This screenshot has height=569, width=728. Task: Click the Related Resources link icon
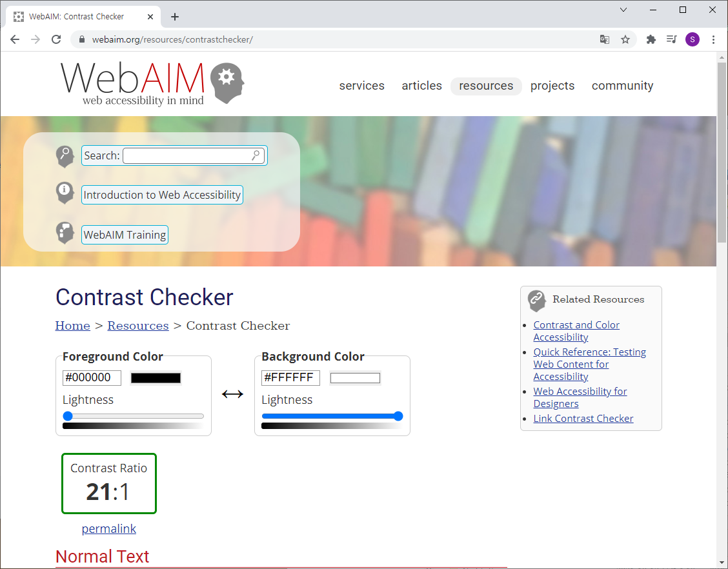(x=537, y=301)
